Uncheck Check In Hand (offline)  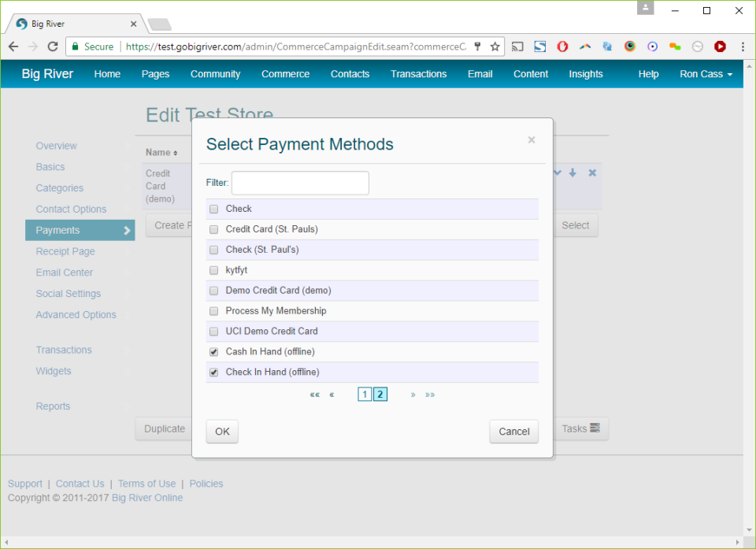[213, 372]
